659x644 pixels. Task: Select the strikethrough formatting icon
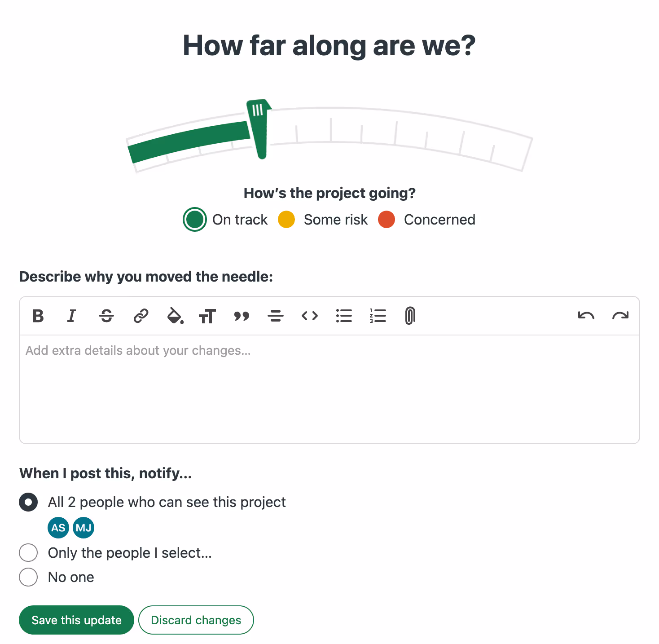click(106, 316)
